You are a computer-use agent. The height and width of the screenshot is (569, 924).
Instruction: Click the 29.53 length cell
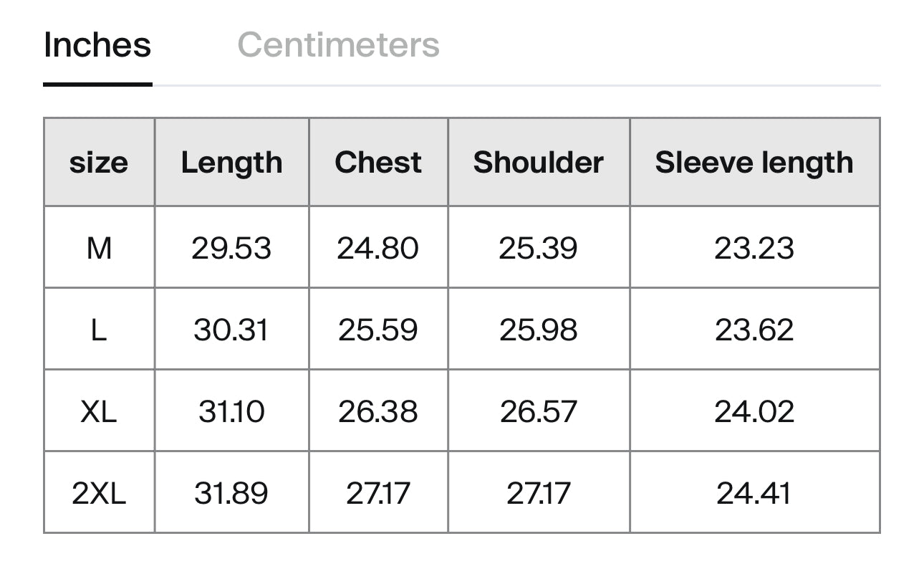231,248
